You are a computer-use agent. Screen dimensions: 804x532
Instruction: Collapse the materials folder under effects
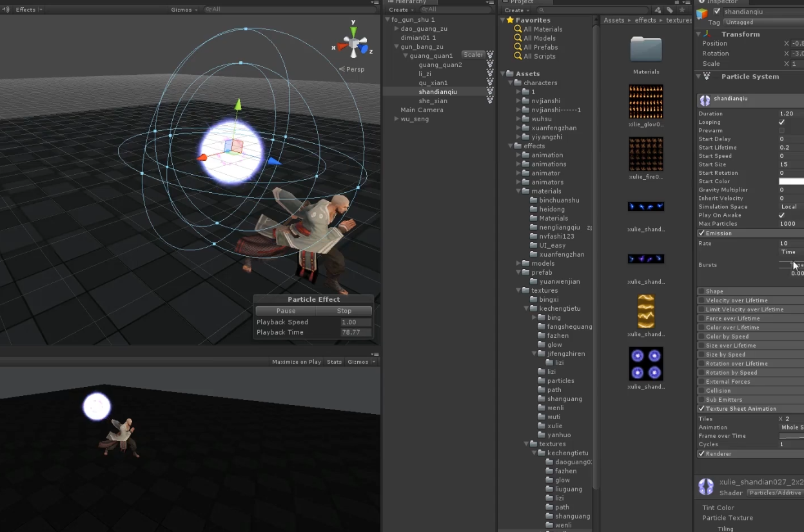tap(518, 191)
